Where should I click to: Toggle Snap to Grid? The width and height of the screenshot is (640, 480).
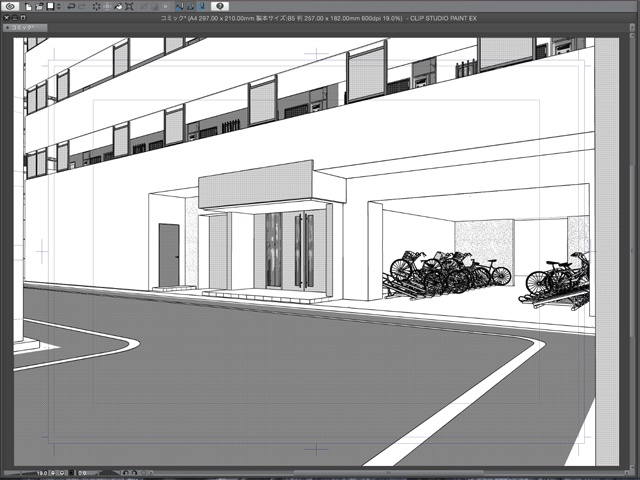coord(201,7)
